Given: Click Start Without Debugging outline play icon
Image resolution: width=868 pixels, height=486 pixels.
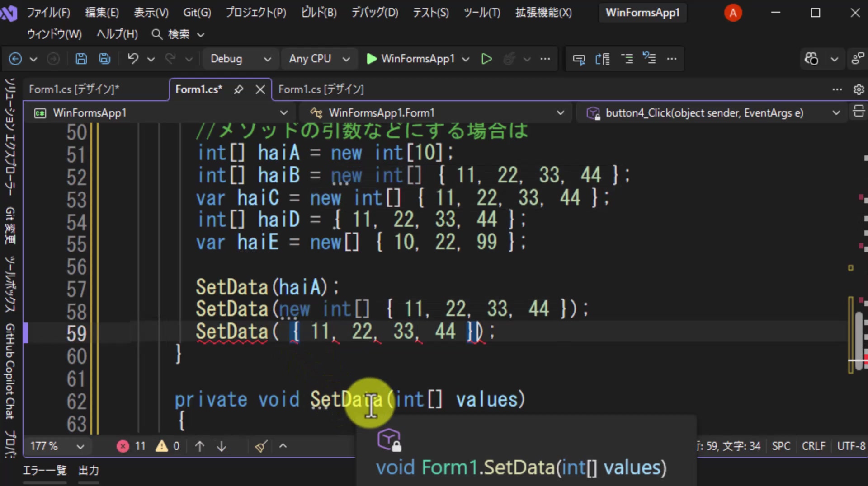Looking at the screenshot, I should point(486,59).
